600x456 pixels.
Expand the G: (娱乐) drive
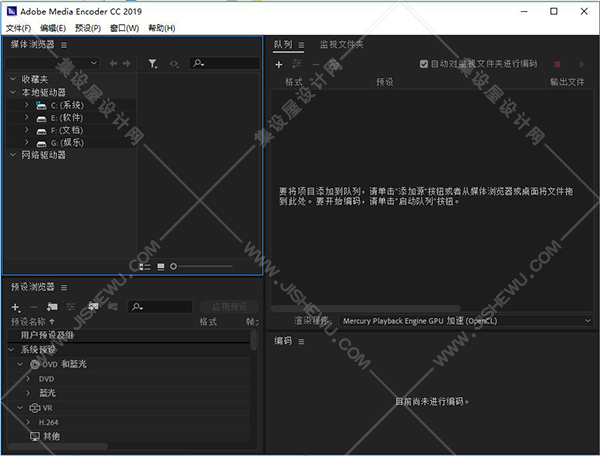26,143
